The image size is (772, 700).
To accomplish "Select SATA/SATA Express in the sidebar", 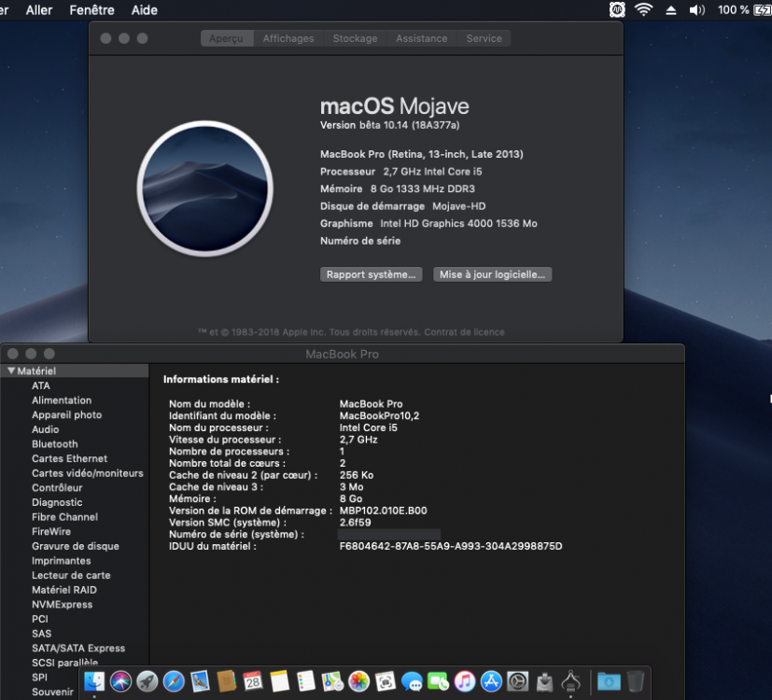I will [78, 648].
